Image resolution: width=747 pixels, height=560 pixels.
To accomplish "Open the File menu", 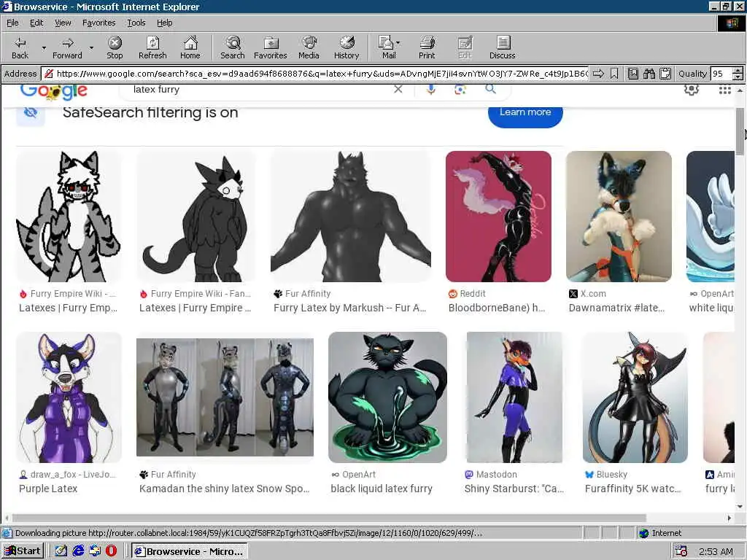I will [12, 23].
